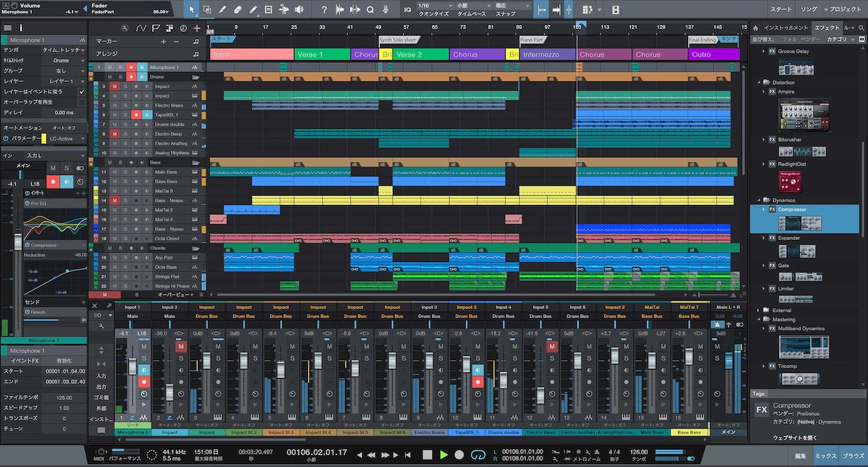This screenshot has height=467, width=868.
Task: Open the ブラウズ view button
Action: click(x=853, y=455)
